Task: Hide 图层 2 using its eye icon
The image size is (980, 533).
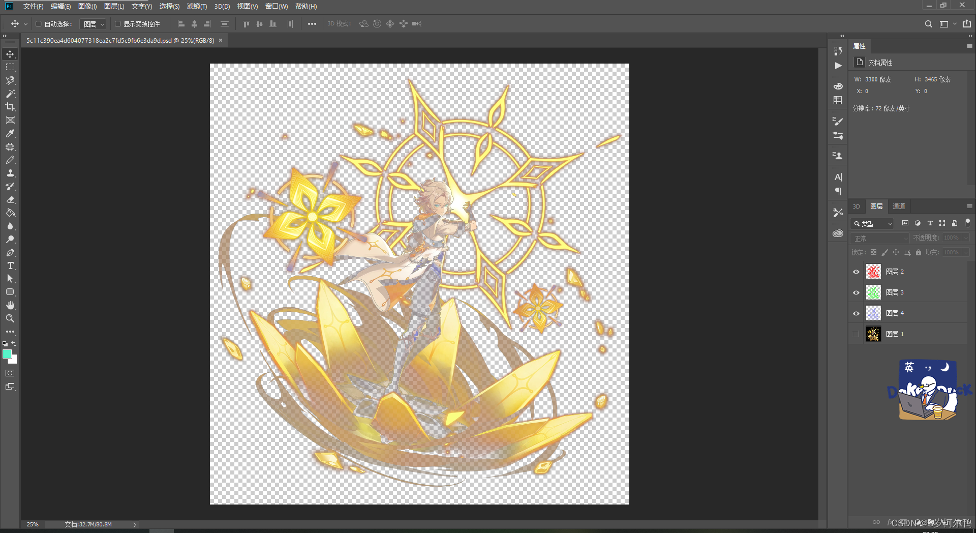Action: [x=856, y=272]
